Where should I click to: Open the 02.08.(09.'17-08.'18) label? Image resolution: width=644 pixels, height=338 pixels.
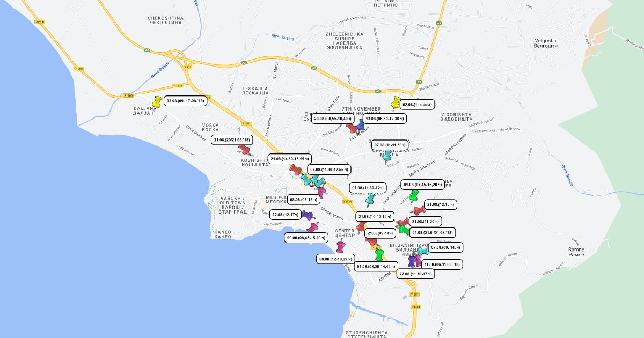185,101
